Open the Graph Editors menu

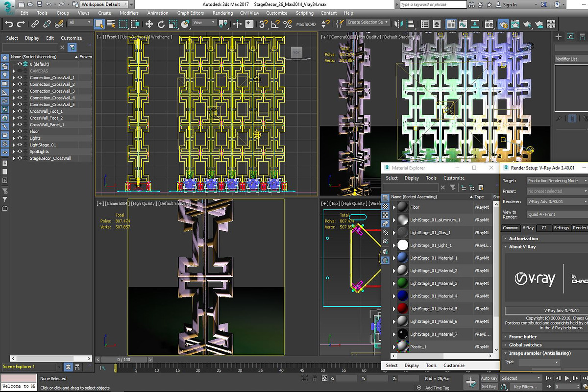click(x=191, y=13)
